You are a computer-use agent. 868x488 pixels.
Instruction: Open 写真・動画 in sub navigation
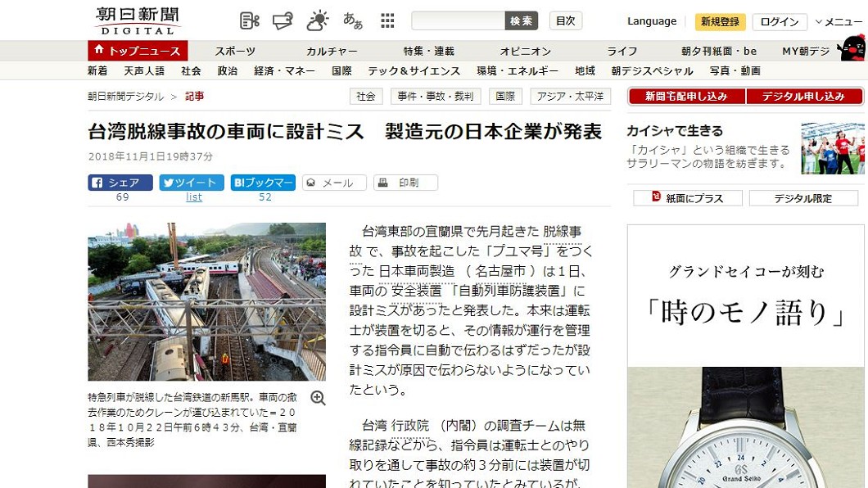click(735, 70)
